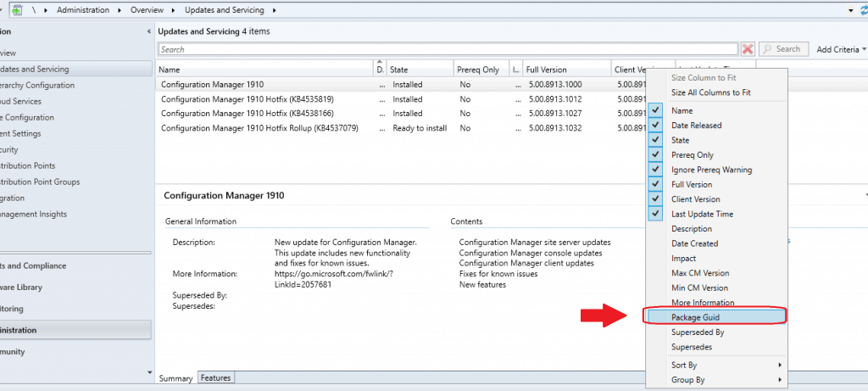Open address bar history dropdown arrow
The image size is (868, 391).
[x=851, y=10]
